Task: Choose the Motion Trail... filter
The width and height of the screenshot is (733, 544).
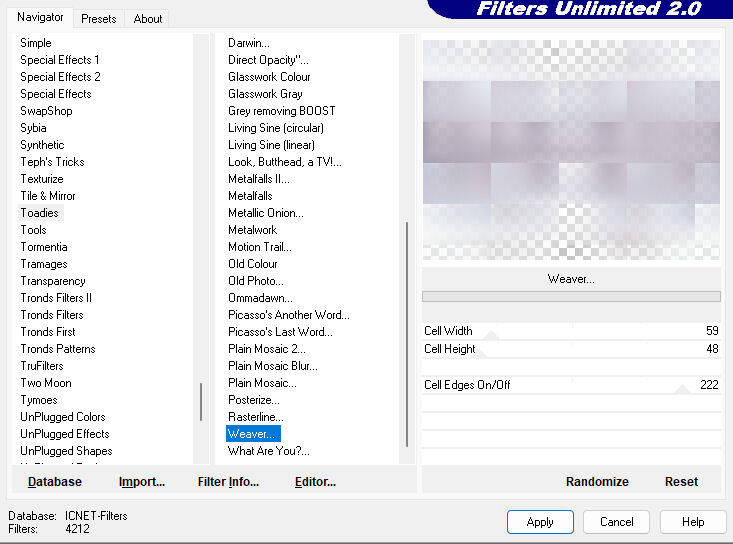Action: (259, 247)
